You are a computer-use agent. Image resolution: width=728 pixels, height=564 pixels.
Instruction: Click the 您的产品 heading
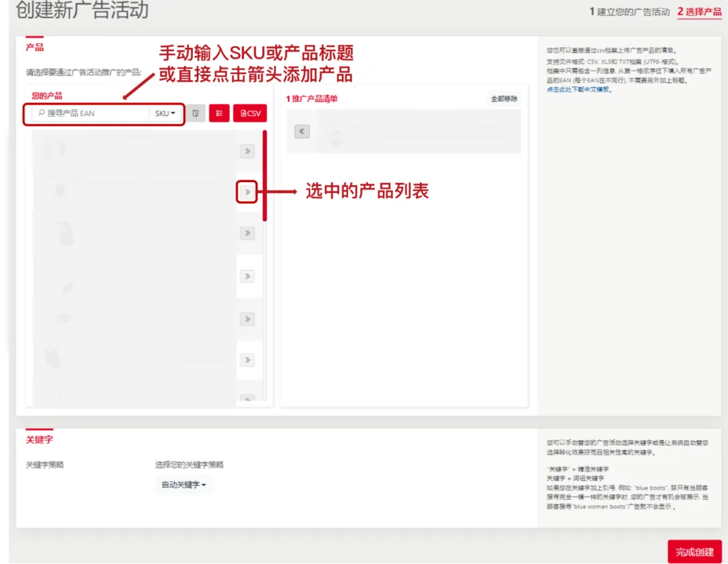(x=47, y=96)
